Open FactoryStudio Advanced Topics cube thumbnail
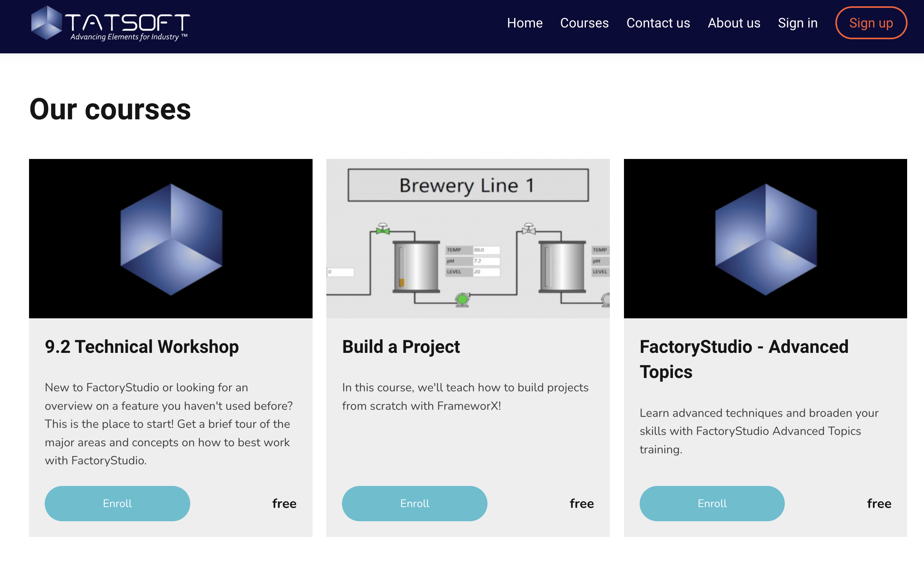924x566 pixels. pos(765,239)
